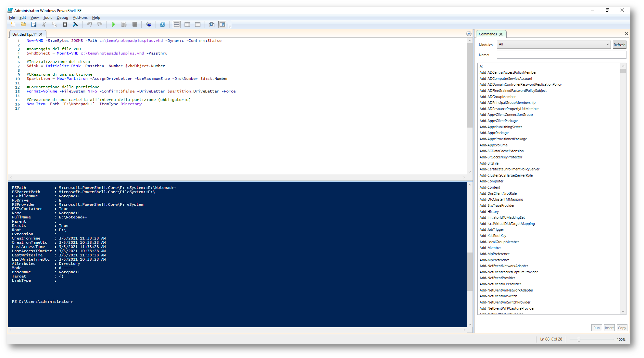Select Add-JobTrigger in the command list

(x=492, y=230)
